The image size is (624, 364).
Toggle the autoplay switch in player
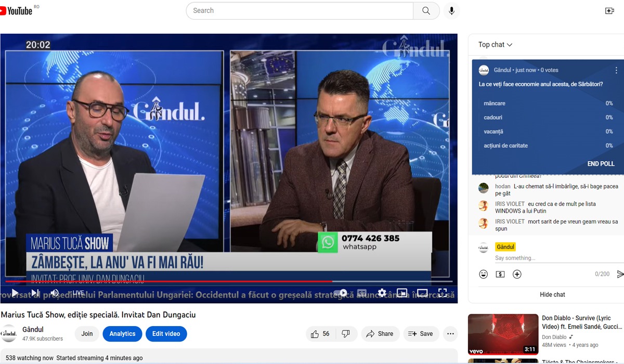(x=341, y=293)
